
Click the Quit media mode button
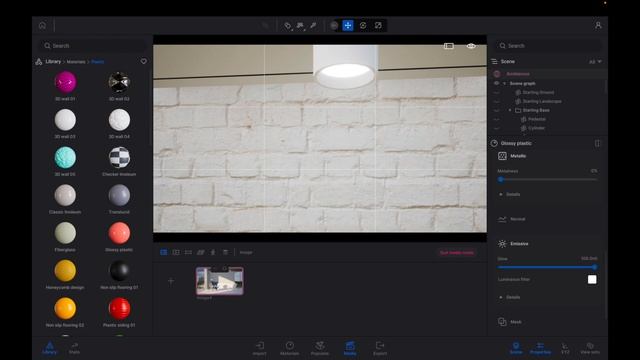tap(457, 253)
